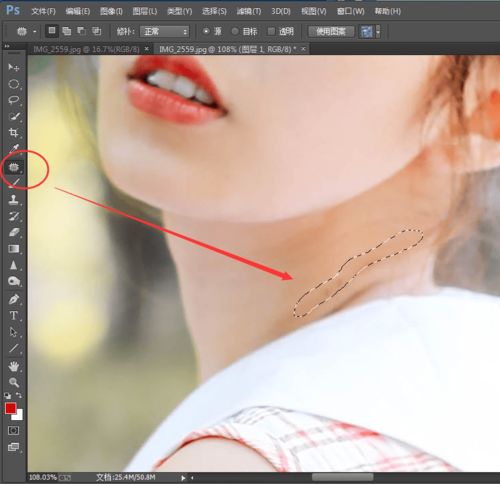Click the pattern preview swatch
The height and width of the screenshot is (484, 500).
click(366, 32)
